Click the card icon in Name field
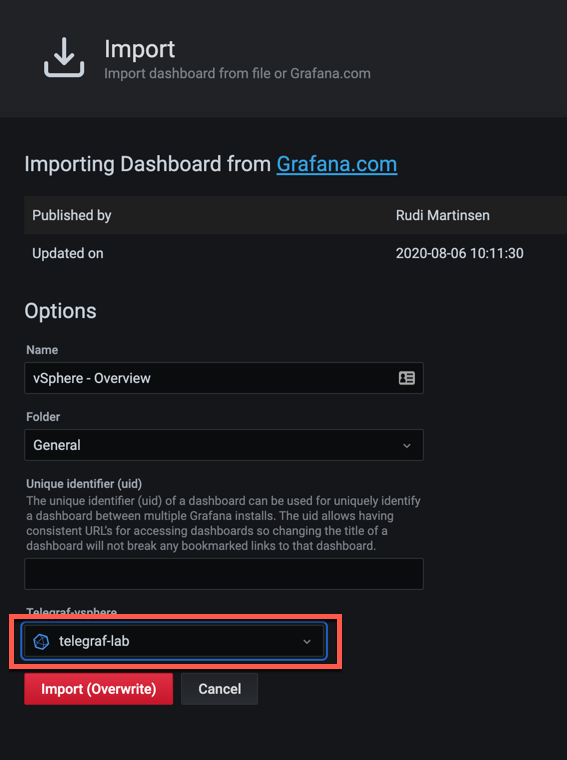This screenshot has height=760, width=567. 407,378
